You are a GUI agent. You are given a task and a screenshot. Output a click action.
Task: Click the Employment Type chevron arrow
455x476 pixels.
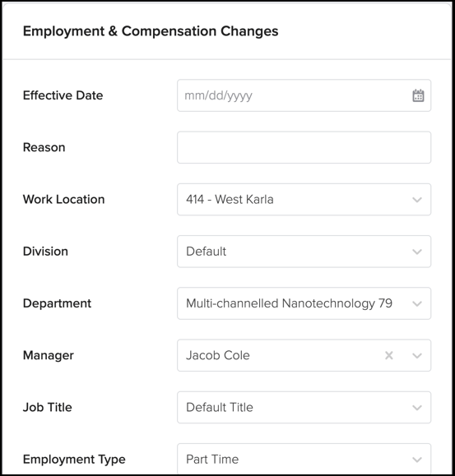click(417, 460)
